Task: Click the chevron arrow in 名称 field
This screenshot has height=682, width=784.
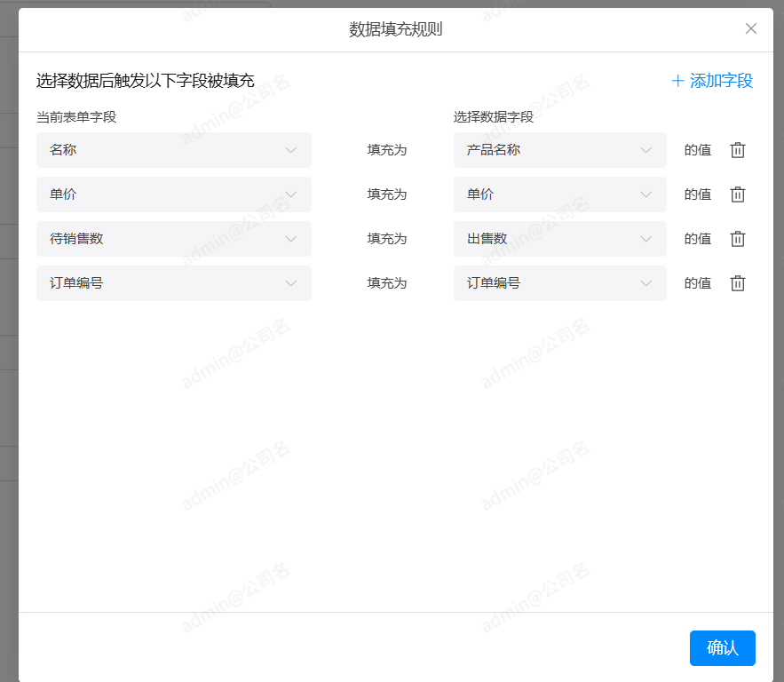Action: click(x=291, y=150)
